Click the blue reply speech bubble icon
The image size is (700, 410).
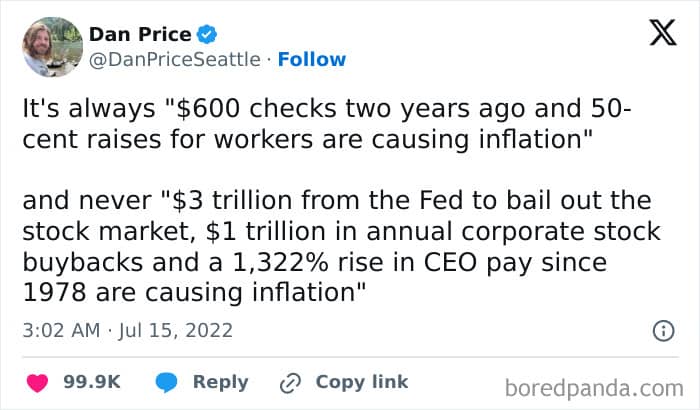click(x=166, y=383)
